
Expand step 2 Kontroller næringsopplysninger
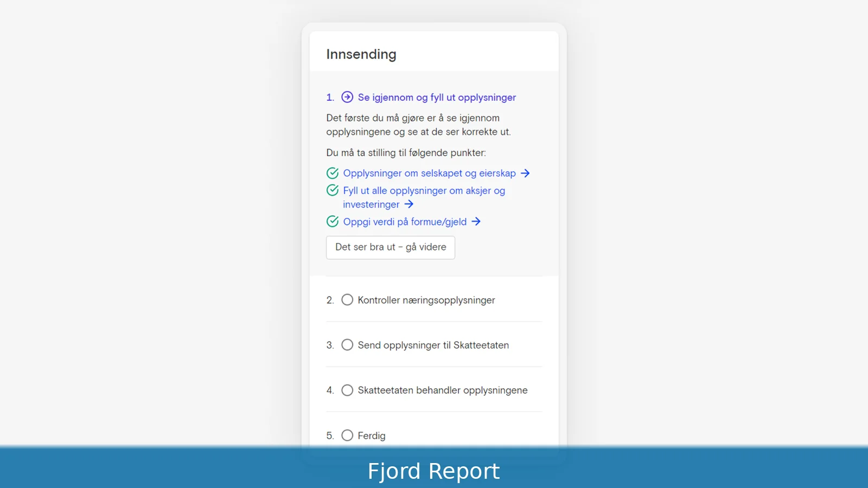tap(426, 300)
